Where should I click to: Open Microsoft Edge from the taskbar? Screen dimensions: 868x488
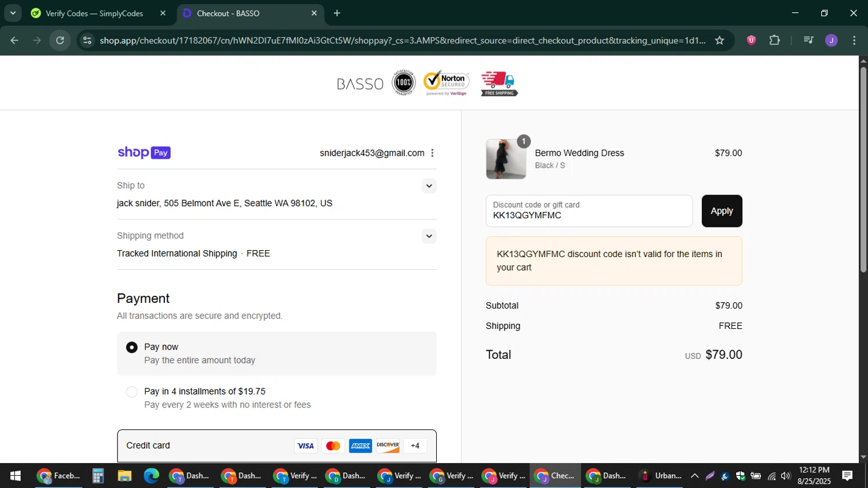tap(151, 476)
